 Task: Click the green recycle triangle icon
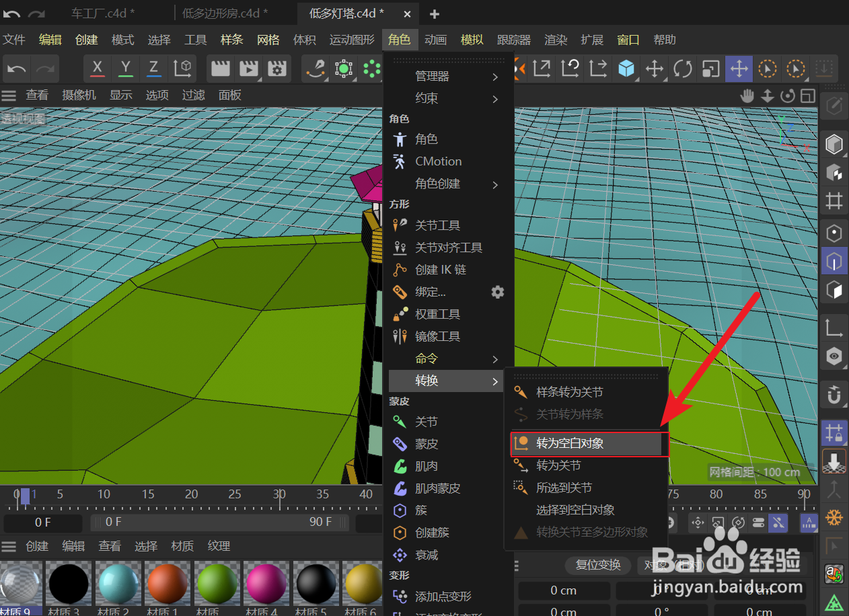click(x=834, y=602)
